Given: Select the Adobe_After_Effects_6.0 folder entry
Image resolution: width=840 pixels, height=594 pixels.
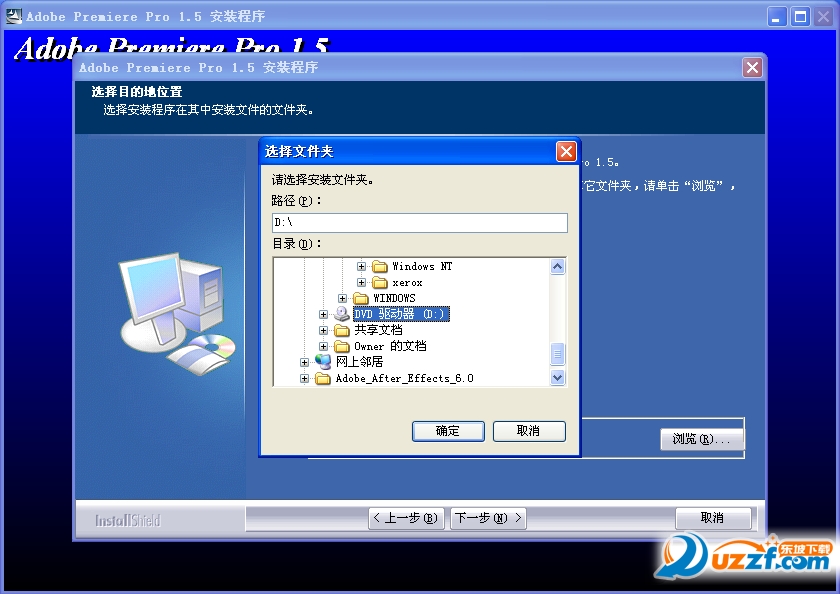Looking at the screenshot, I should click(x=404, y=379).
